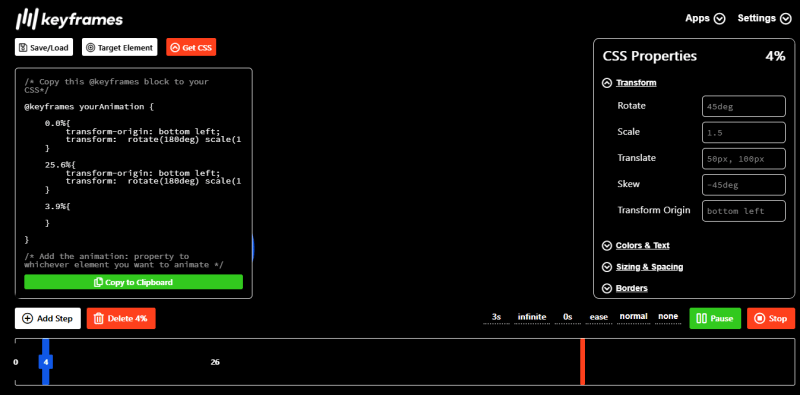Change the ease timing function
The image size is (800, 395).
click(599, 317)
